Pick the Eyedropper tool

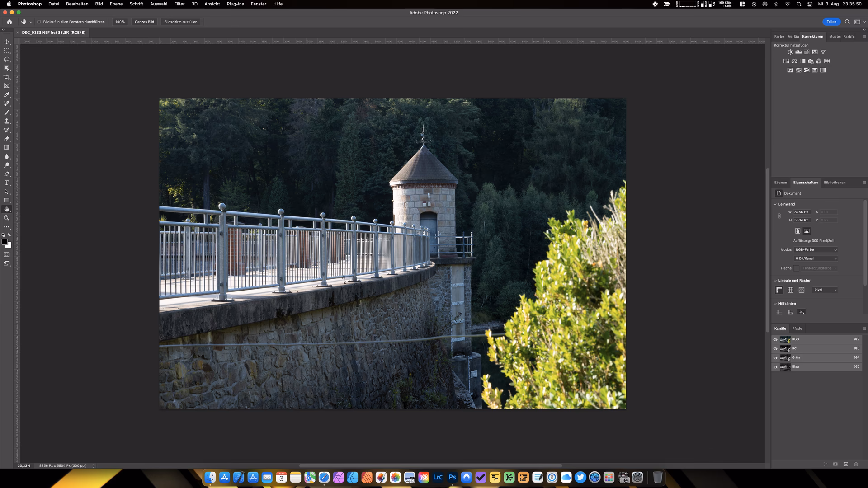(7, 94)
